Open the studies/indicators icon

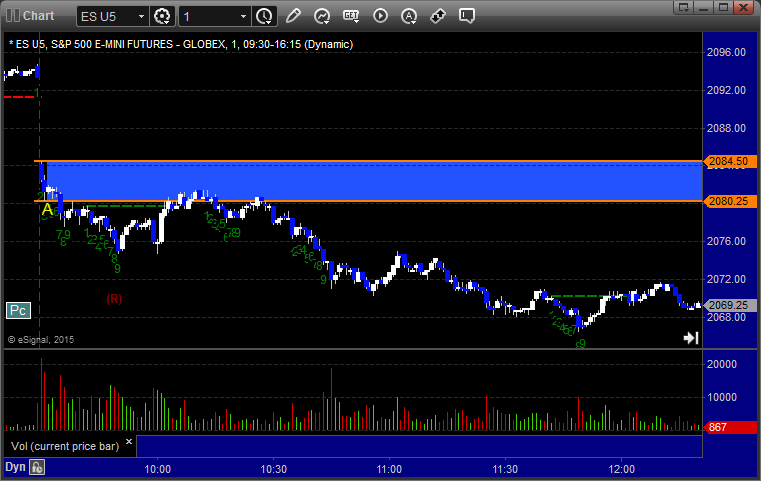[322, 16]
